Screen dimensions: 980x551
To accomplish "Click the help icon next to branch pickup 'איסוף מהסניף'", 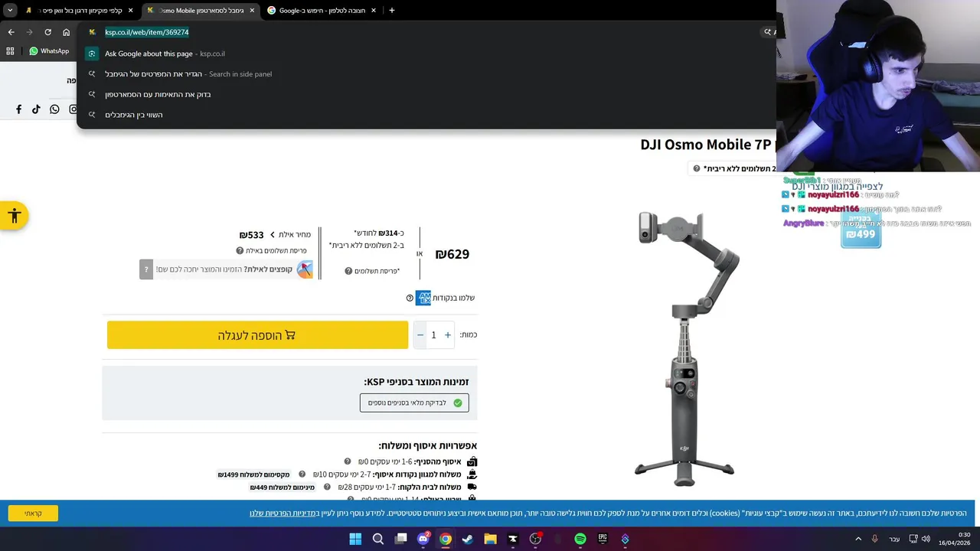I will [x=348, y=461].
